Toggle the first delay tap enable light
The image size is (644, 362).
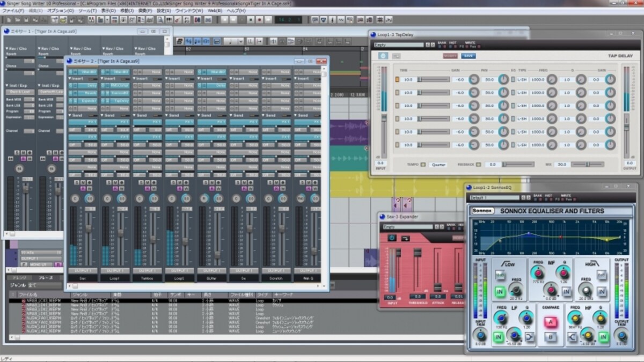point(397,79)
